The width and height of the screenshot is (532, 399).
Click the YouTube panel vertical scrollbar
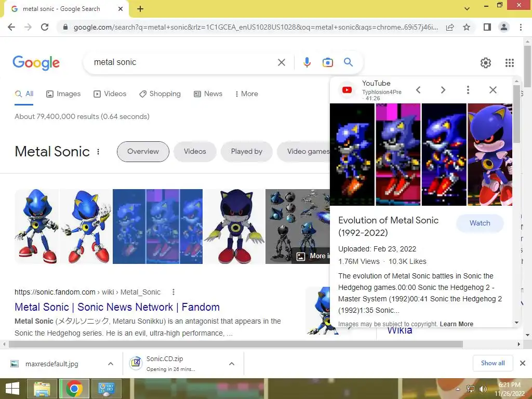516,114
